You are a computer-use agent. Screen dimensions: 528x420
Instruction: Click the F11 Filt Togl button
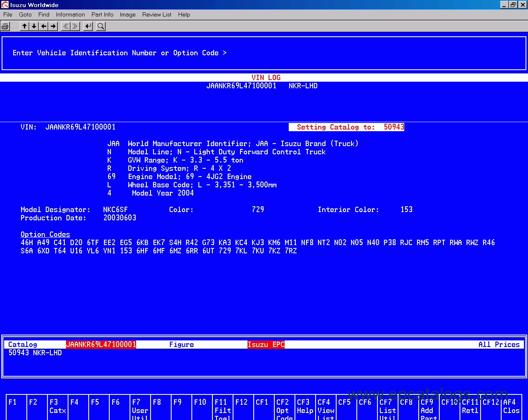point(223,407)
